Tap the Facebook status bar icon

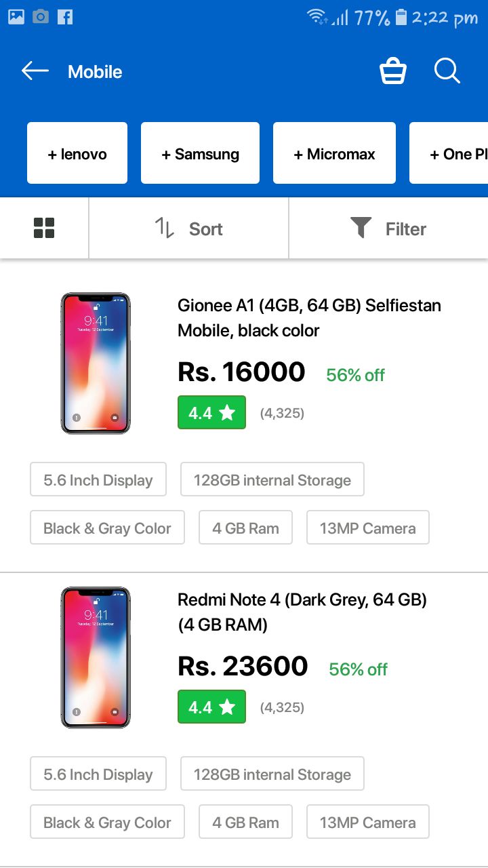click(x=65, y=17)
